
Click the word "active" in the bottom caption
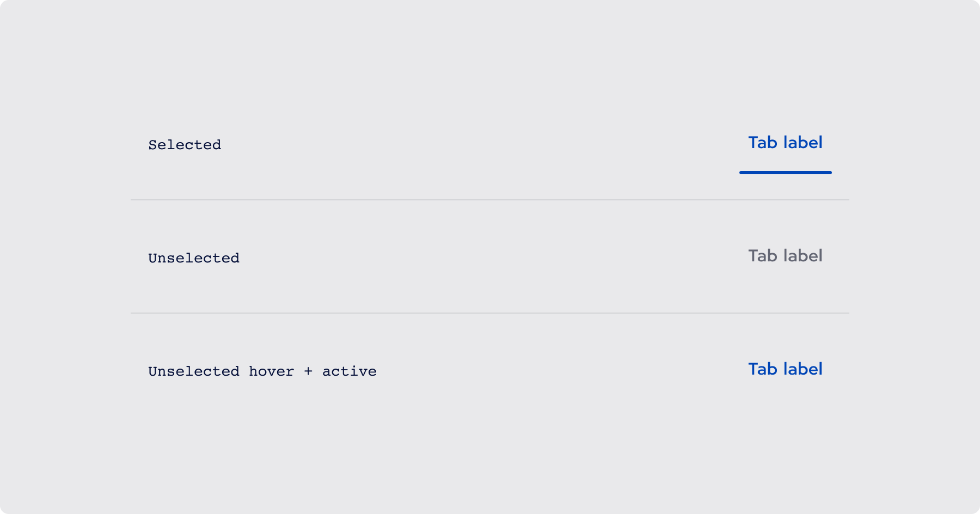350,371
